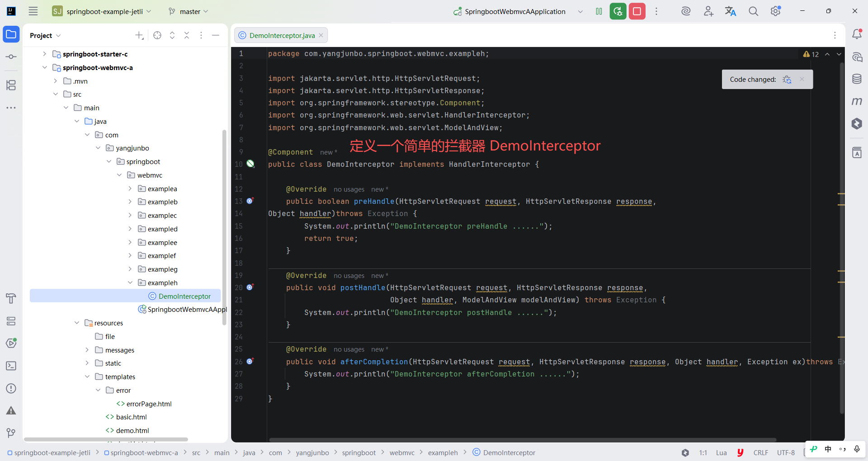Screen dimensions: 868x461
Task: Collapse the exampleh package
Action: click(x=130, y=282)
